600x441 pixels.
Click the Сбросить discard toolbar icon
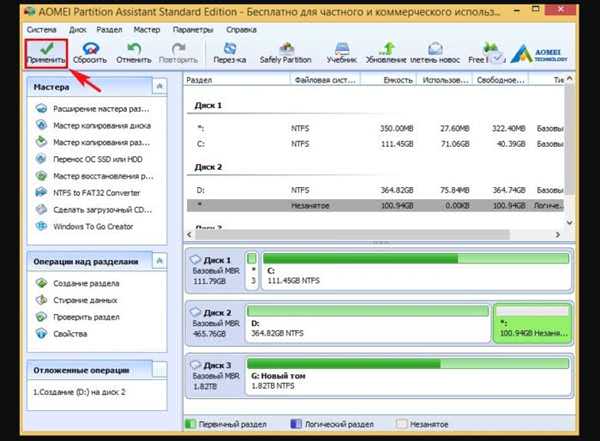(x=90, y=53)
